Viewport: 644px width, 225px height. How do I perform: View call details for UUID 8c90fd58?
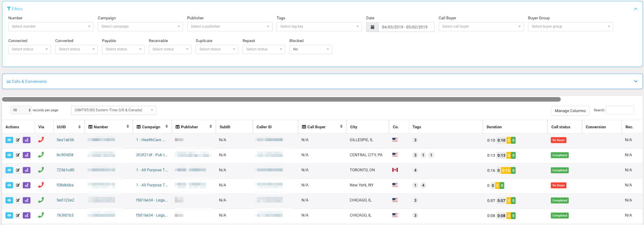(9, 155)
